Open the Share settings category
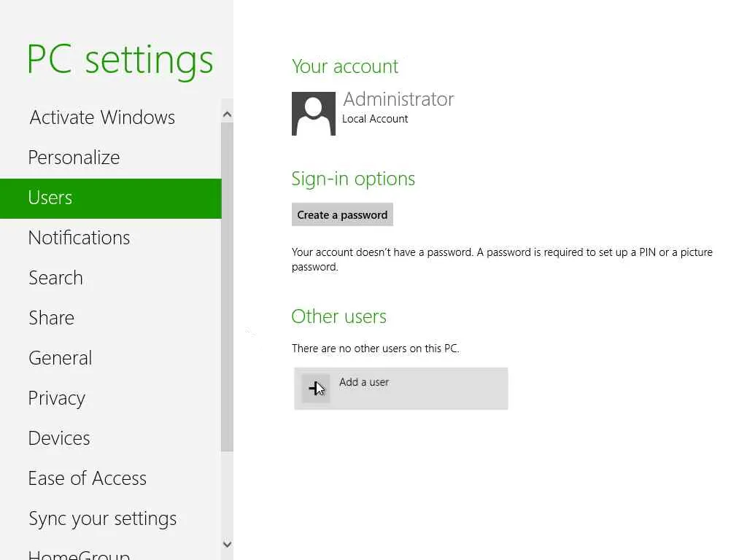 [x=51, y=318]
